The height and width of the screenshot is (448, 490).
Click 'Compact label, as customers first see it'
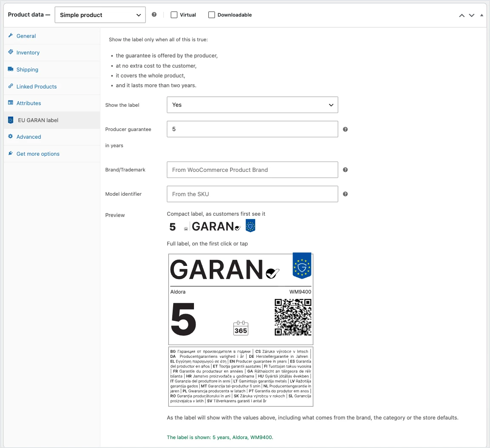pos(216,214)
